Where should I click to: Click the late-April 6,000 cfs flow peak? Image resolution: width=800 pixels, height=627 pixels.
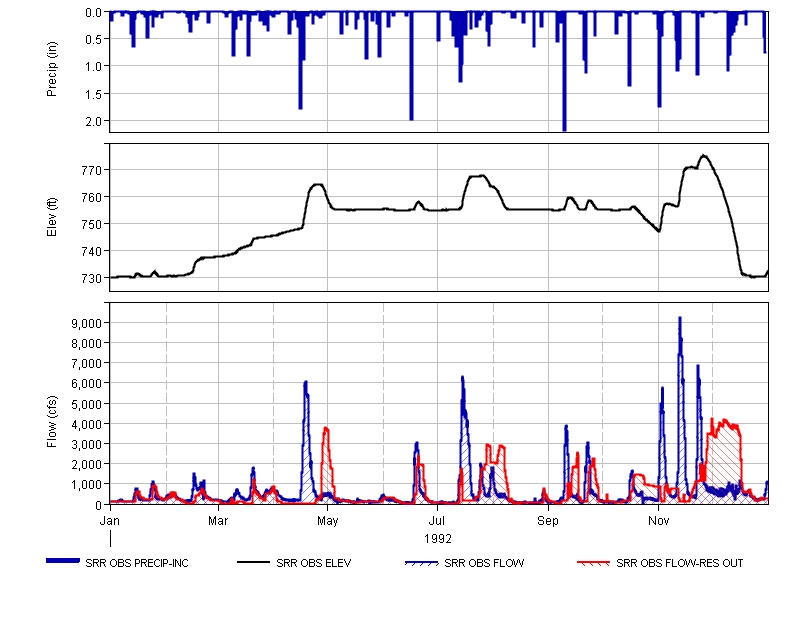[306, 383]
